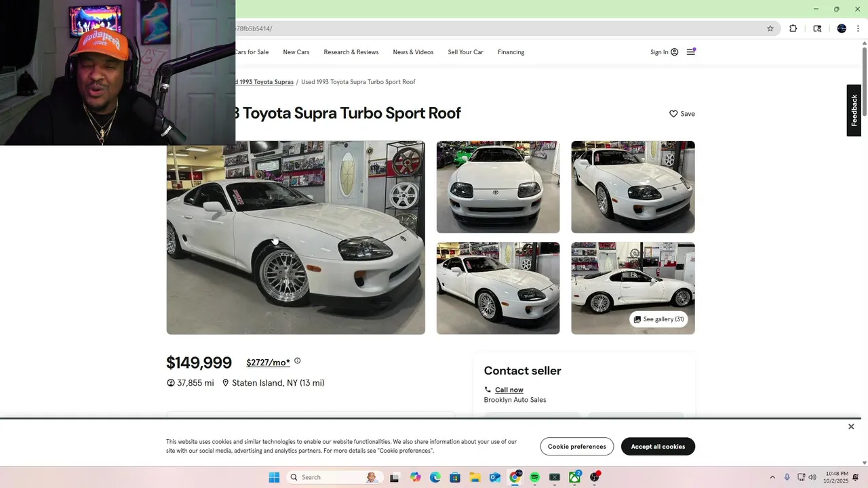
Task: Open the Windows Start menu
Action: pyautogui.click(x=274, y=477)
